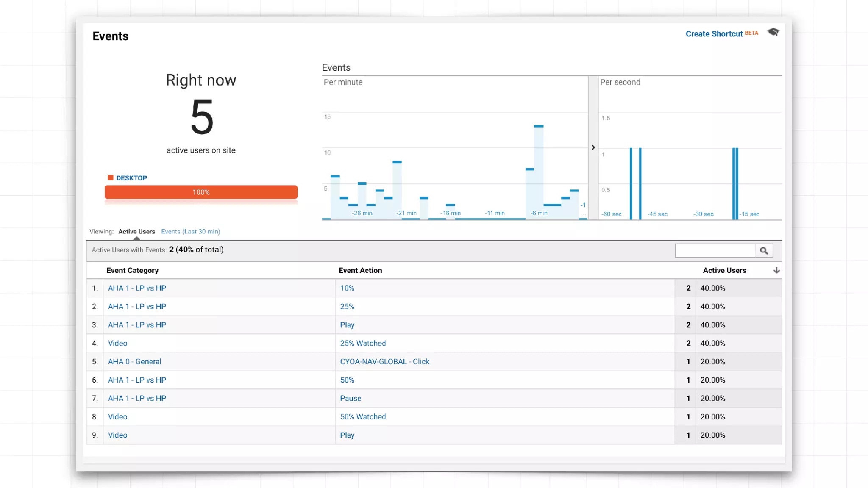Viewport: 868px width, 488px height.
Task: Click the orange DESKTOP legend square
Action: tap(111, 178)
